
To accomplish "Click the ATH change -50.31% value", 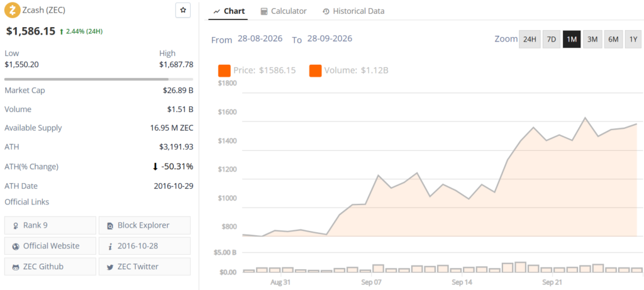I will click(x=177, y=166).
